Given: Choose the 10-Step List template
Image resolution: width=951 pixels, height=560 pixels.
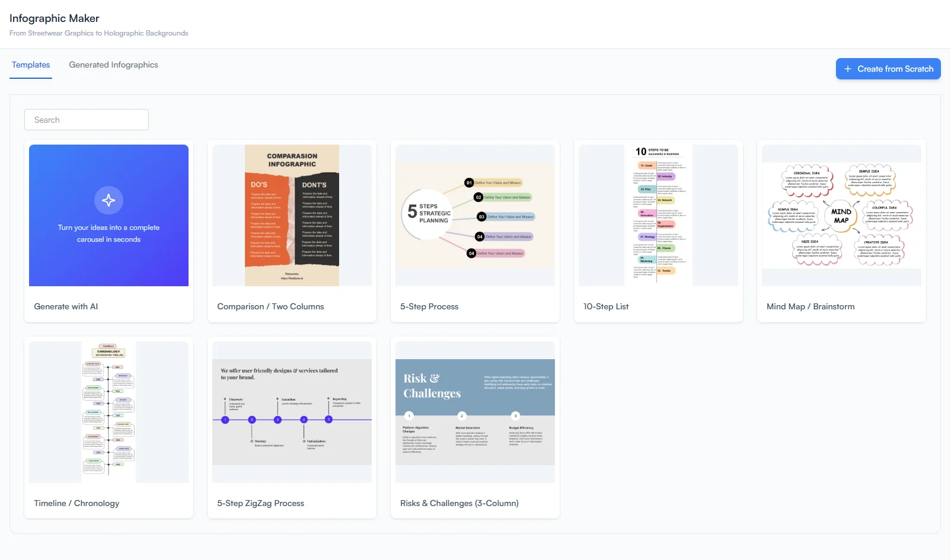Looking at the screenshot, I should [x=658, y=215].
